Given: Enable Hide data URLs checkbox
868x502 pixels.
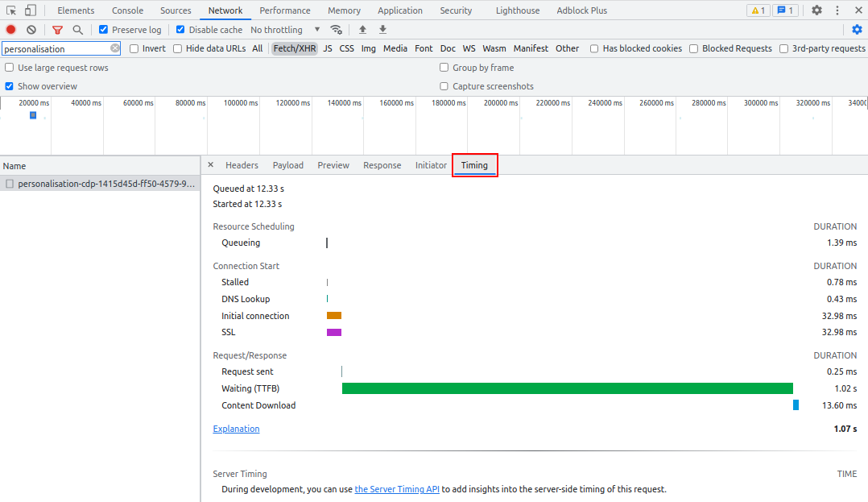Looking at the screenshot, I should [178, 49].
